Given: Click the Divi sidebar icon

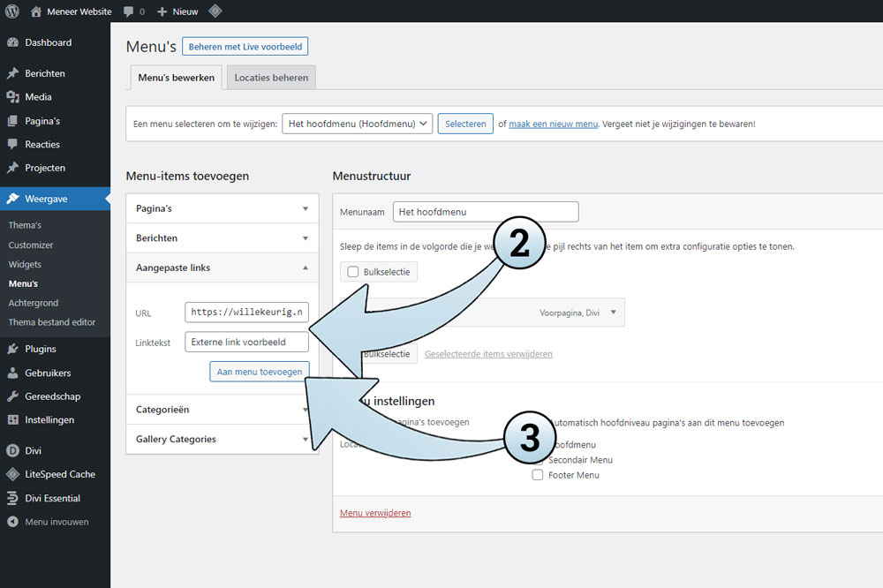Looking at the screenshot, I should [x=12, y=450].
